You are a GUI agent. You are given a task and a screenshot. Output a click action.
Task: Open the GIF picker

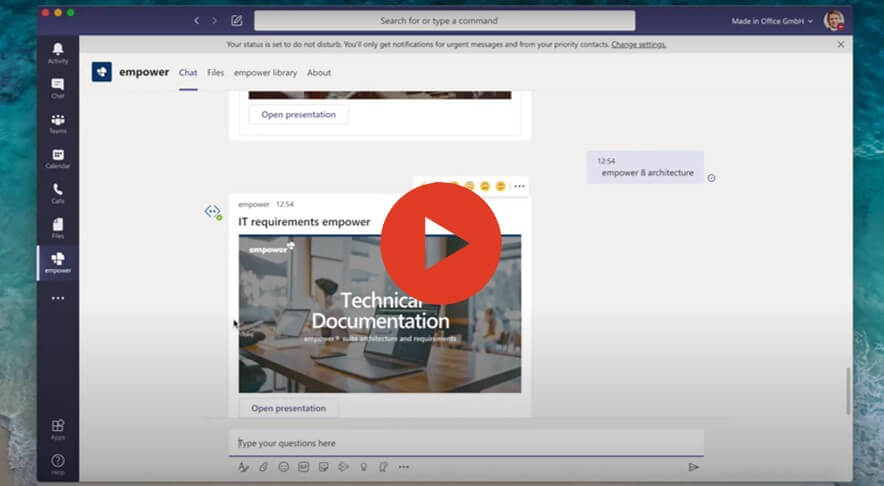[x=303, y=467]
